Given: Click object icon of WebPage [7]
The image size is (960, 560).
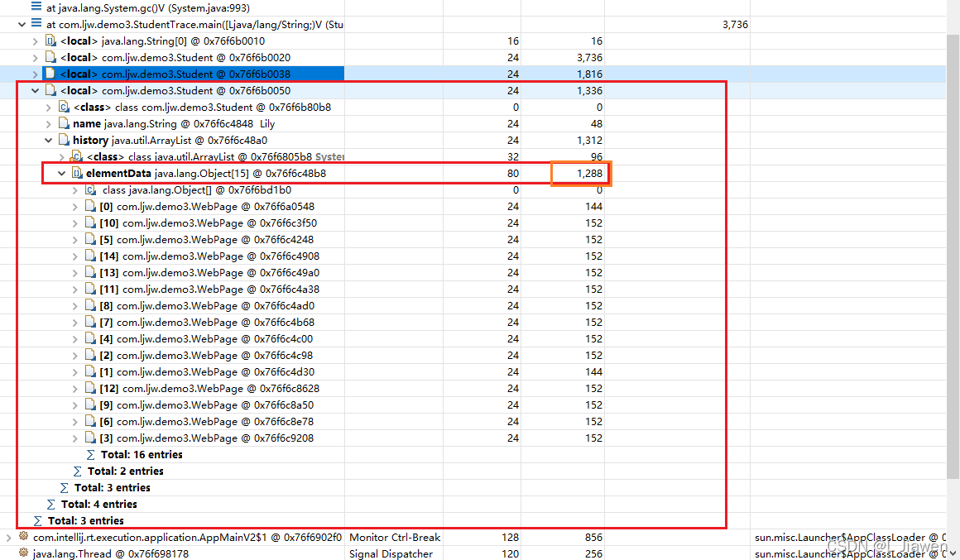Looking at the screenshot, I should [90, 321].
